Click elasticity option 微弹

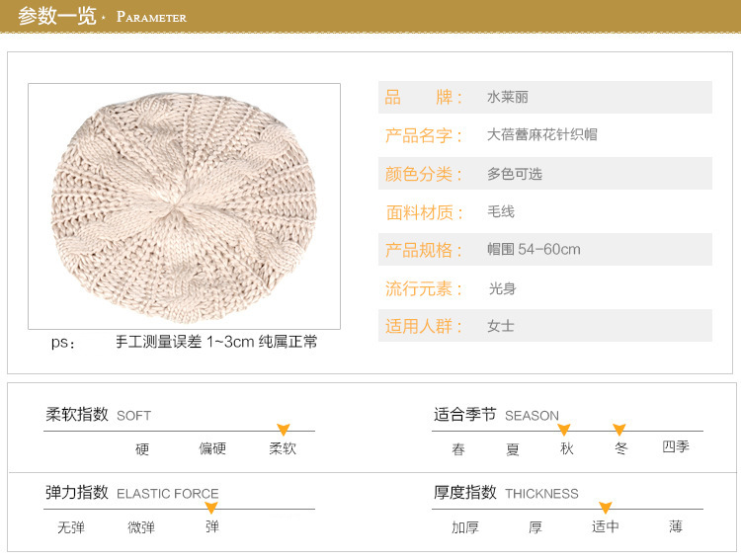[141, 527]
